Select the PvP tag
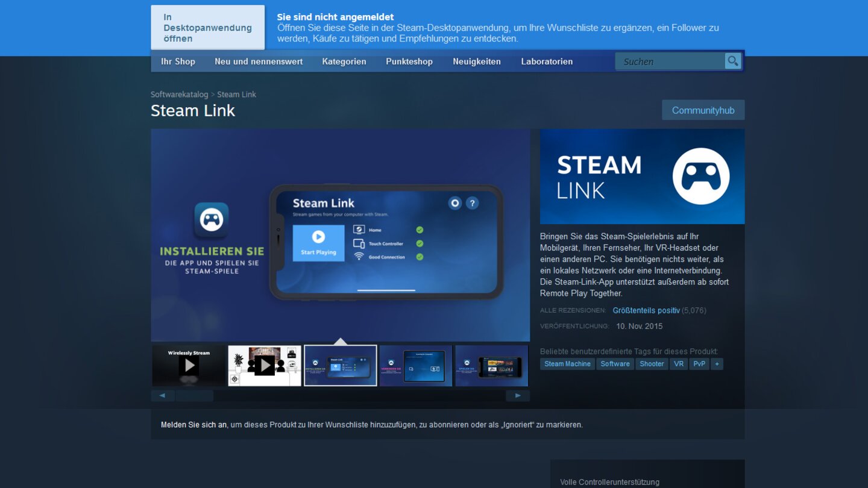This screenshot has height=488, width=868. [x=699, y=363]
